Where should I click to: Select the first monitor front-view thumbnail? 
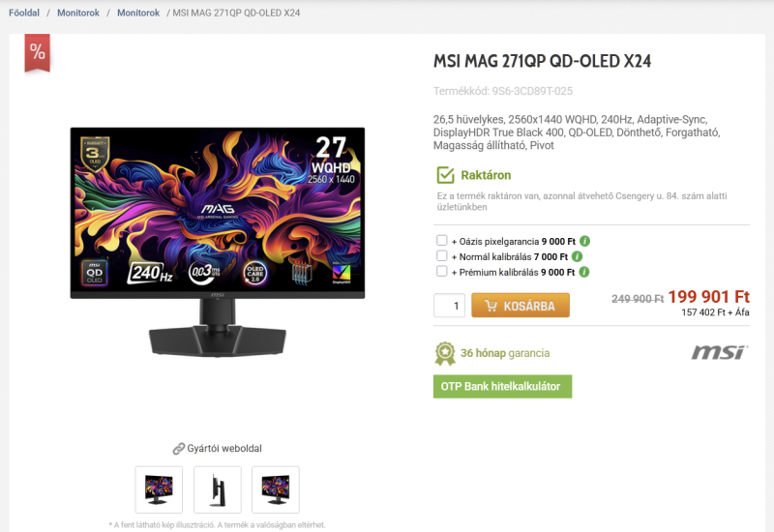coord(159,489)
